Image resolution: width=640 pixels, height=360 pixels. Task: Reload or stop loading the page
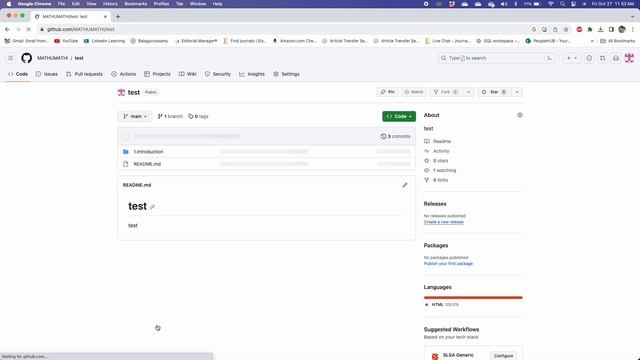click(x=29, y=29)
